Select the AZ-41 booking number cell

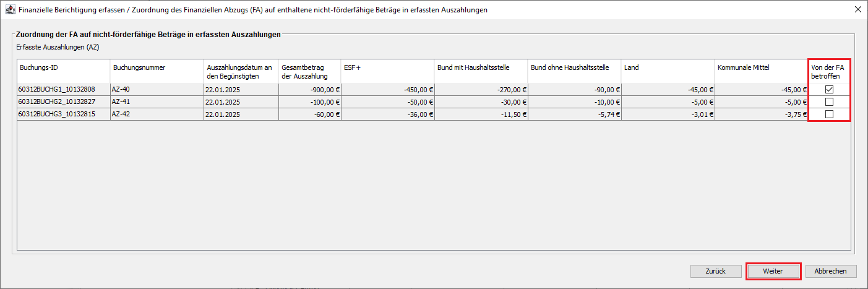[x=157, y=101]
